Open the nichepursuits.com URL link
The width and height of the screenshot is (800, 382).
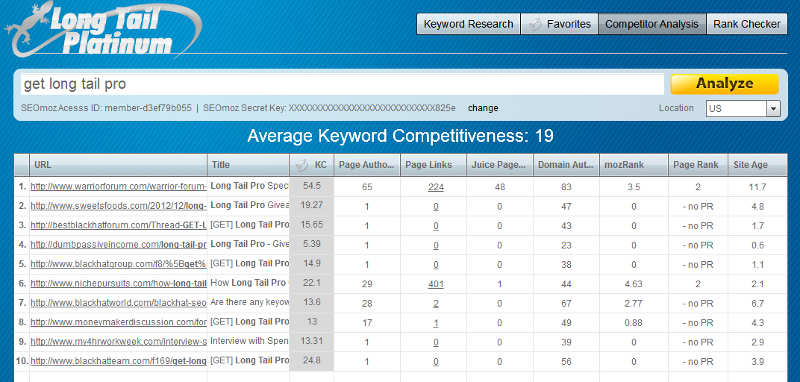(118, 284)
